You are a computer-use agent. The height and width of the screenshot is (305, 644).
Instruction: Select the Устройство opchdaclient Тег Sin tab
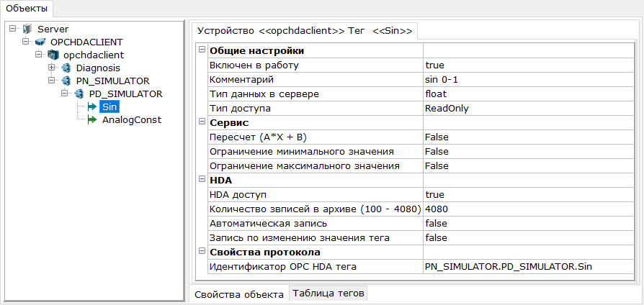tap(305, 31)
